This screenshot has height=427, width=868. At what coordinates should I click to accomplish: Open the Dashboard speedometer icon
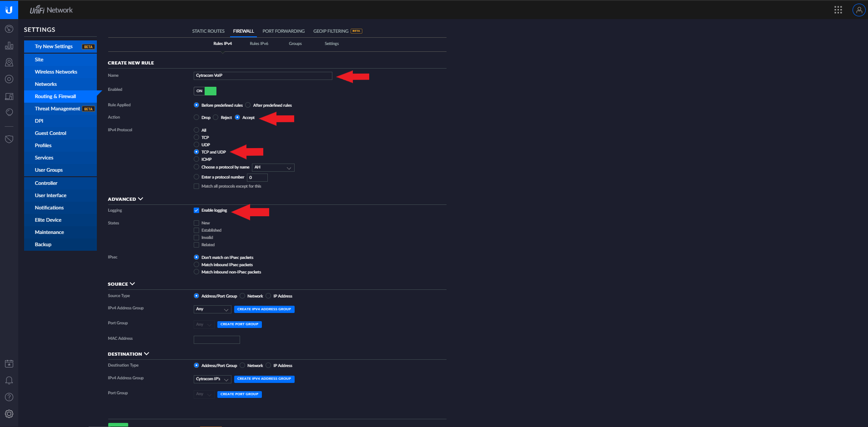(9, 29)
